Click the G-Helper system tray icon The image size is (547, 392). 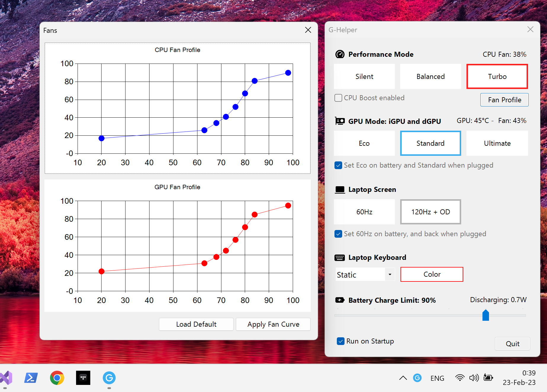point(417,378)
